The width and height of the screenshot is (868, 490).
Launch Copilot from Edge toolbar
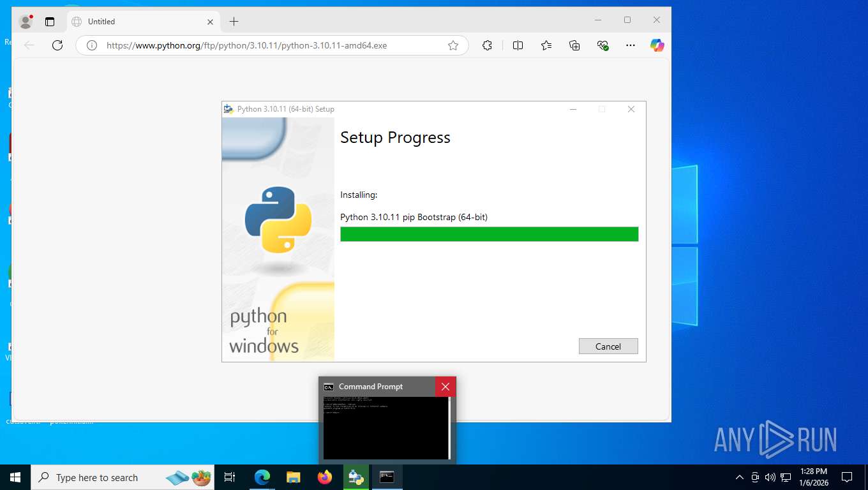coord(657,45)
